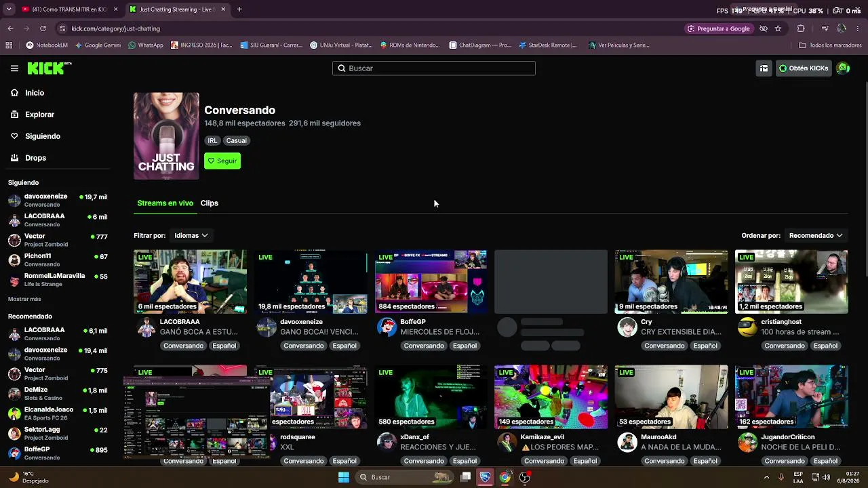Click cristianghost's channel avatar

[x=747, y=327]
